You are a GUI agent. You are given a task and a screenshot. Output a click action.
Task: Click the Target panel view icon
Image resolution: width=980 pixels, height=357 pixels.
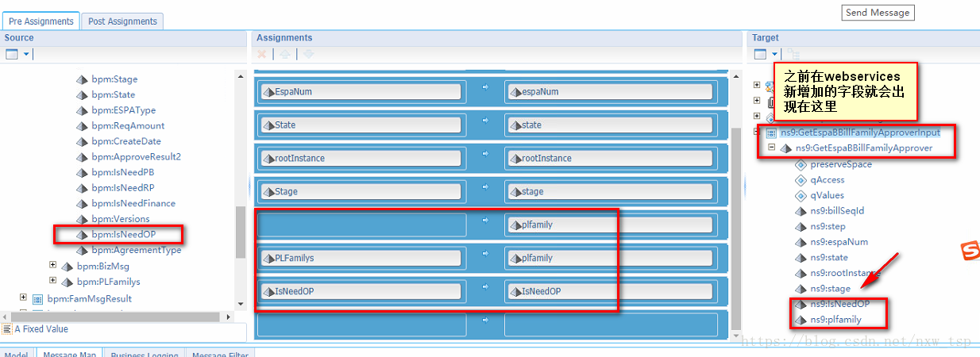tap(760, 54)
